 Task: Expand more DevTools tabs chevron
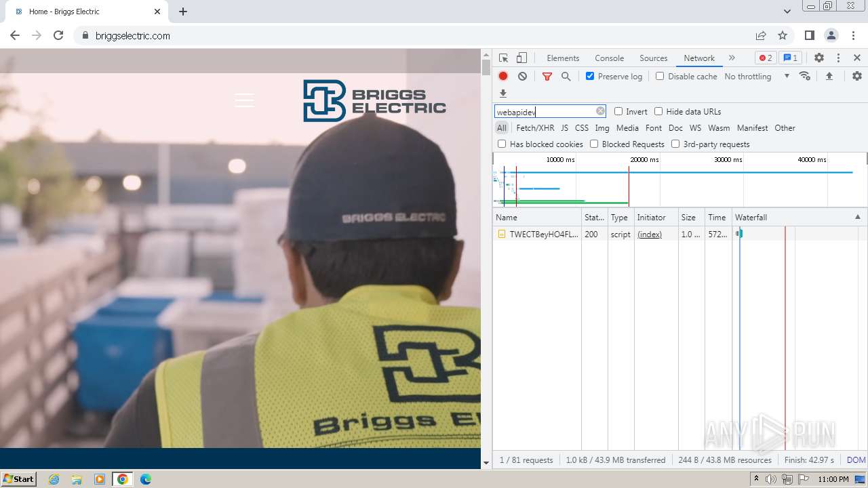pos(732,58)
